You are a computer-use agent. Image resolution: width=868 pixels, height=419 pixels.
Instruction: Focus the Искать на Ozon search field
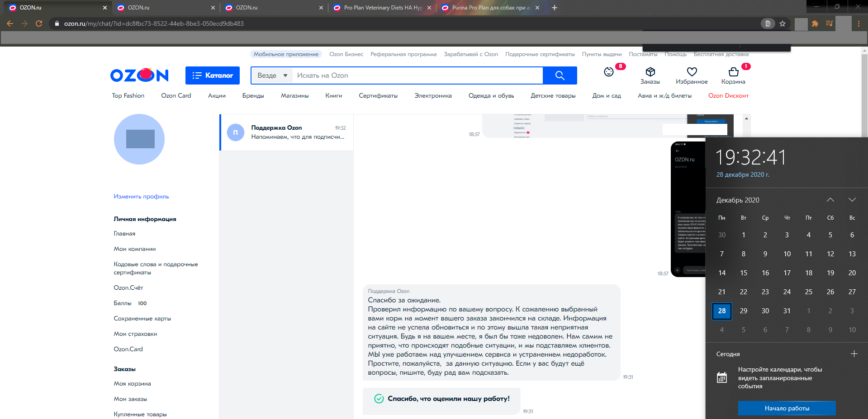click(417, 75)
